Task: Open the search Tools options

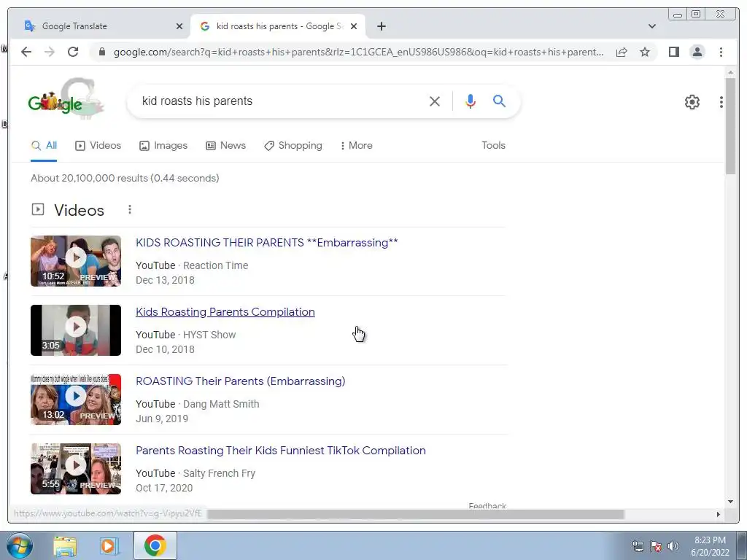Action: pos(493,146)
